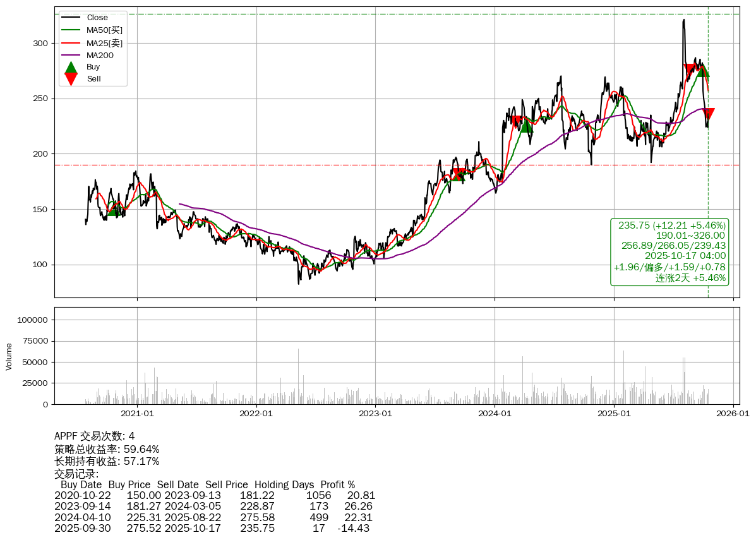Screen dimensions: 756x540
Task: Click the 2025-01 label on the time axis
Action: pyautogui.click(x=614, y=414)
